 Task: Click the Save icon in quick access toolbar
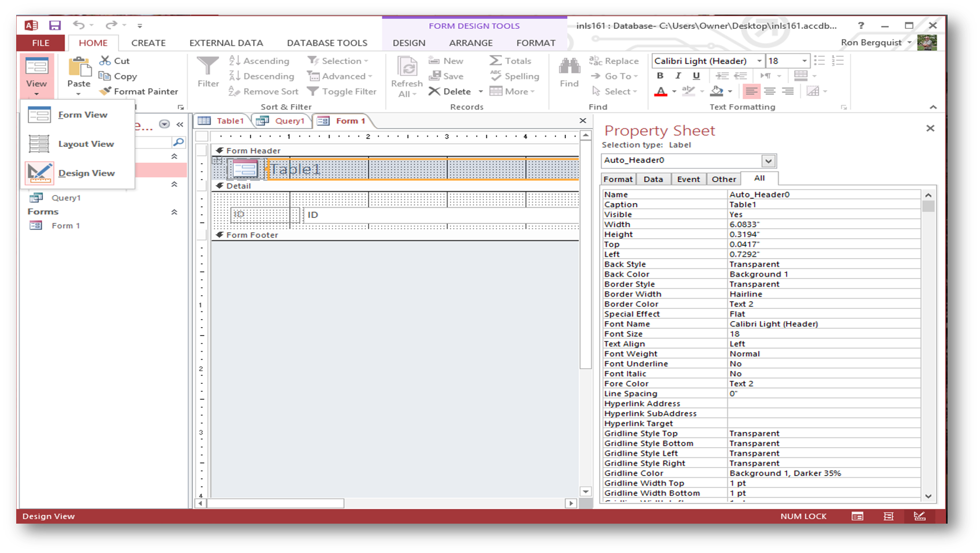[x=55, y=25]
